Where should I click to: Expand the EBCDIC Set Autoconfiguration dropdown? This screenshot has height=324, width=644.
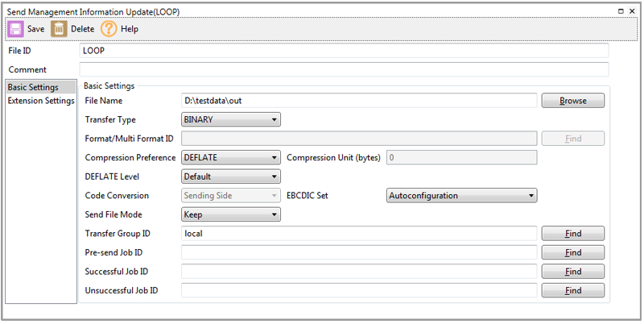(x=461, y=196)
